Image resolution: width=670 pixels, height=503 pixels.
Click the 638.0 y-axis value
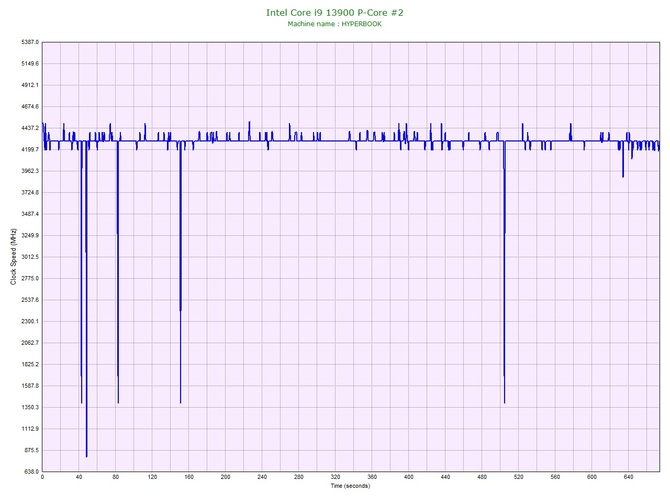tap(31, 472)
